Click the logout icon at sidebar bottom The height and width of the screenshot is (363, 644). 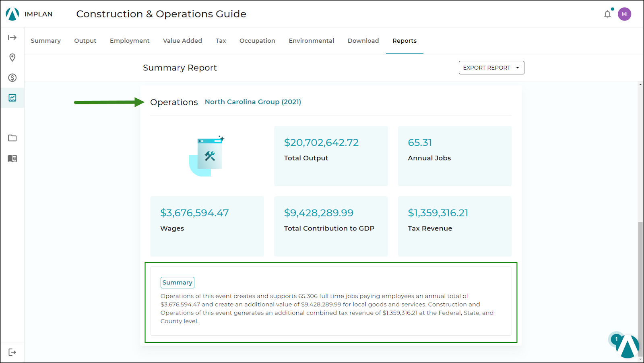coord(12,351)
